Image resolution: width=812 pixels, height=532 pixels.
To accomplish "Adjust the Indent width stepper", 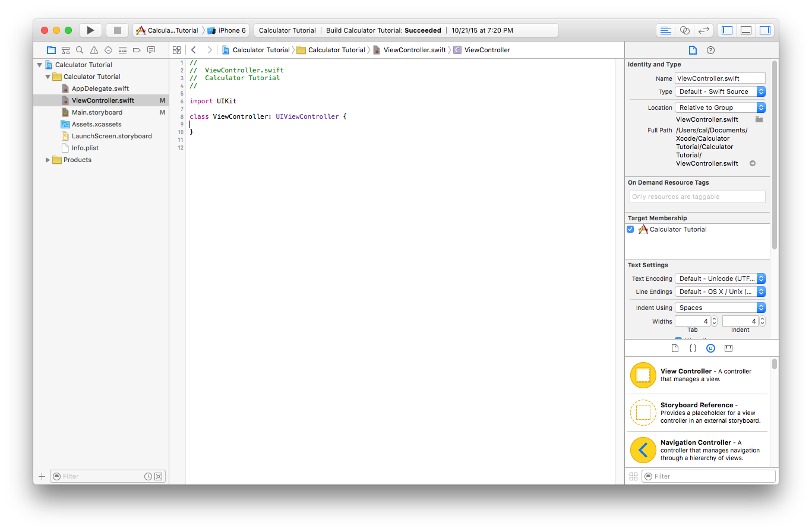I will 762,321.
